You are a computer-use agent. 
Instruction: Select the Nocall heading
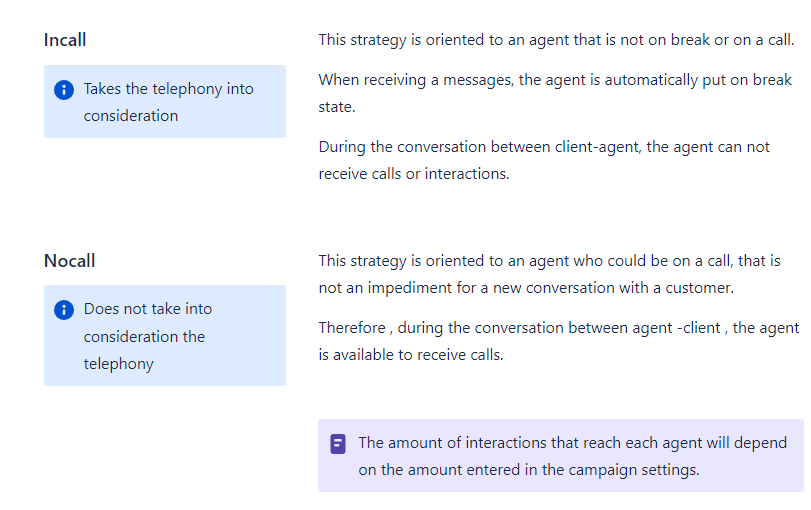70,261
